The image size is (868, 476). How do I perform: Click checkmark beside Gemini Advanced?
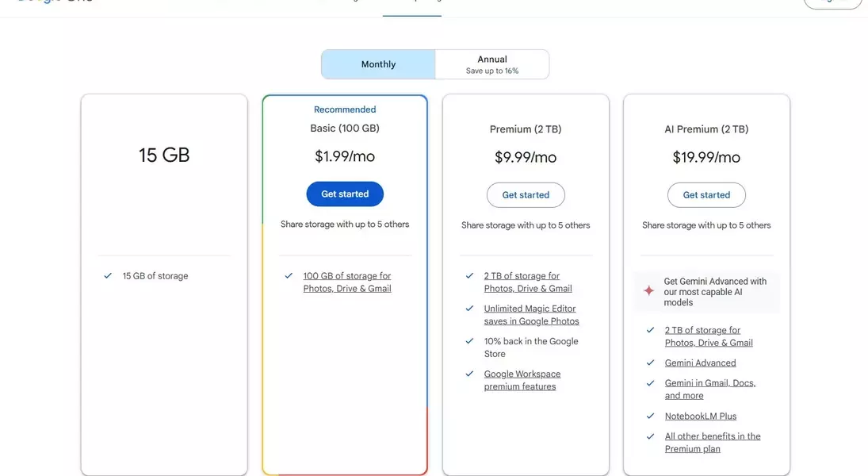pyautogui.click(x=651, y=363)
